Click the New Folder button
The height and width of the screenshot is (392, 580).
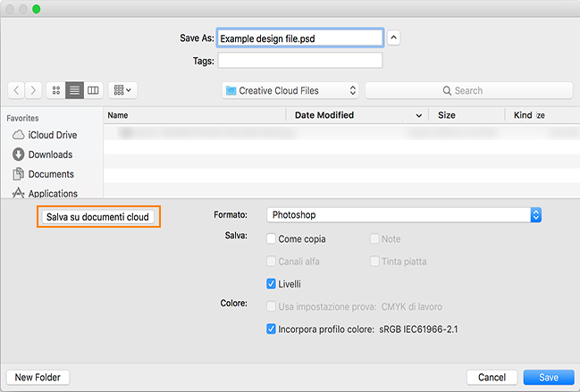pos(38,377)
